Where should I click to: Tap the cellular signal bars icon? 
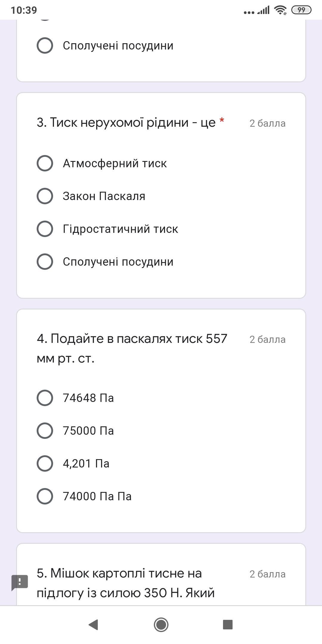[x=264, y=10]
